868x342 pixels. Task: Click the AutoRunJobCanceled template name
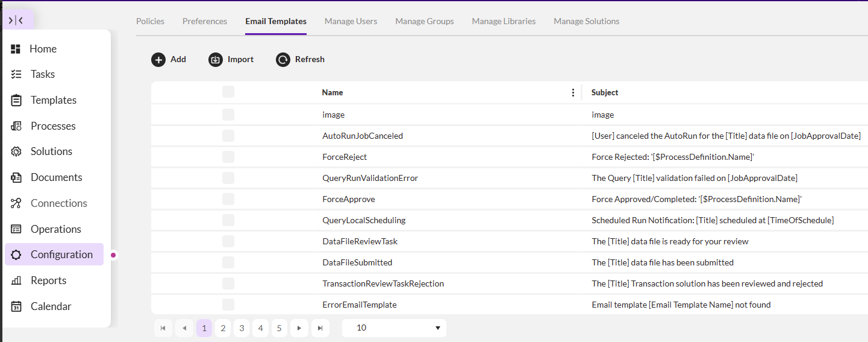pos(363,136)
